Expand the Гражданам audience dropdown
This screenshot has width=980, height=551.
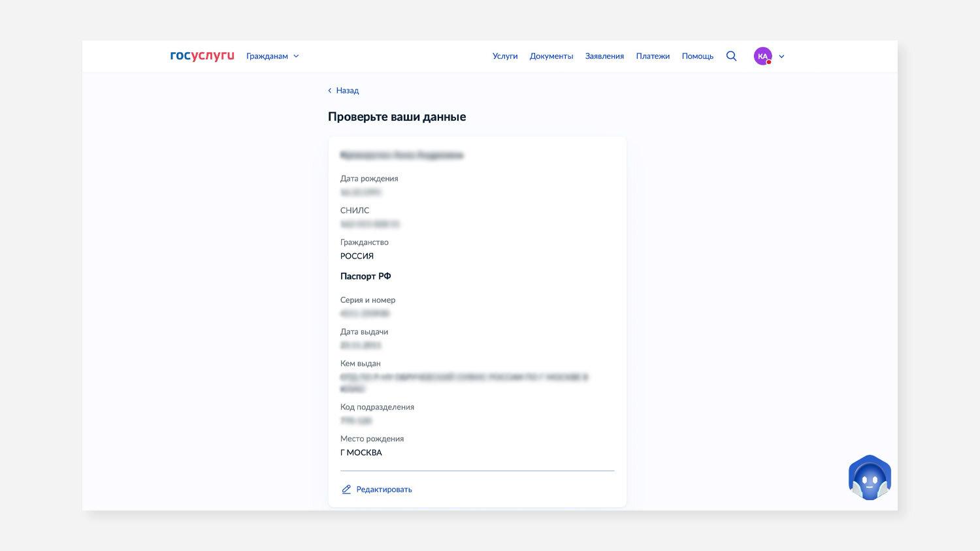[x=267, y=56]
